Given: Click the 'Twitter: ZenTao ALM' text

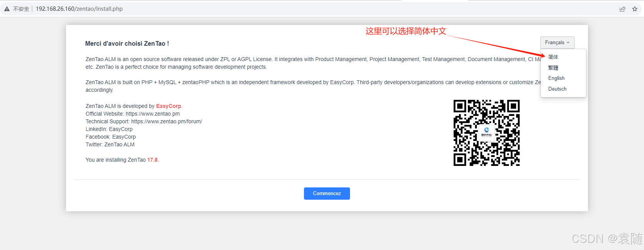Looking at the screenshot, I should [110, 144].
